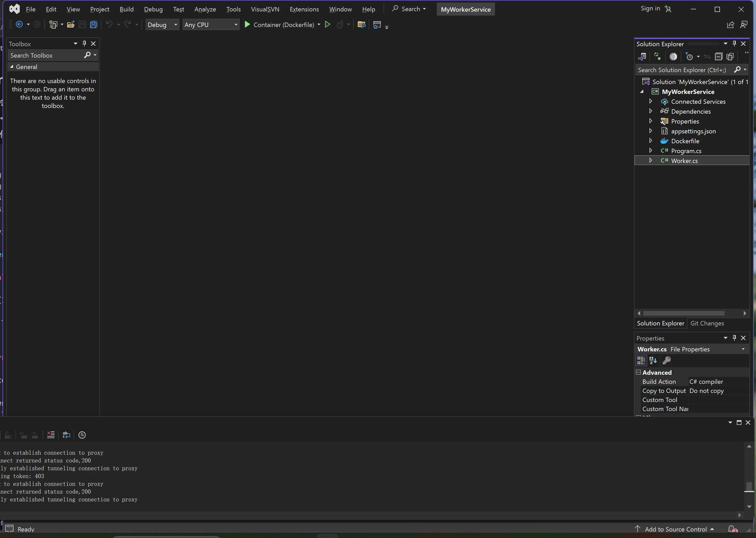756x538 pixels.
Task: Click Add to Source Control
Action: pos(675,529)
